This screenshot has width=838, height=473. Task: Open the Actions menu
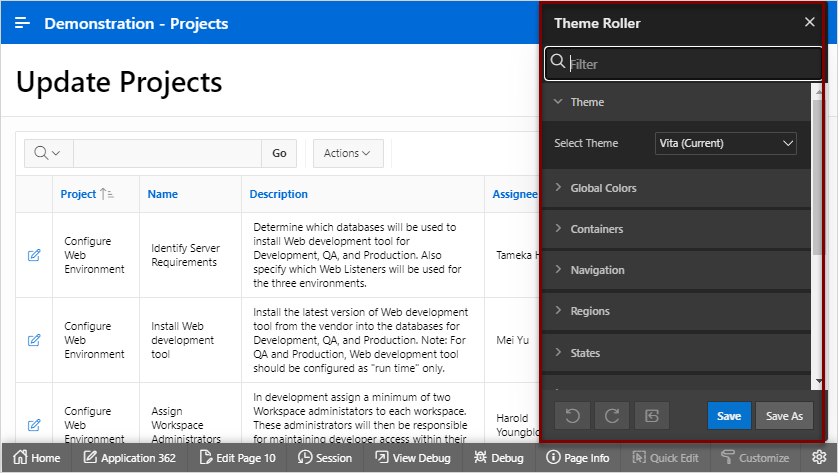click(x=348, y=153)
